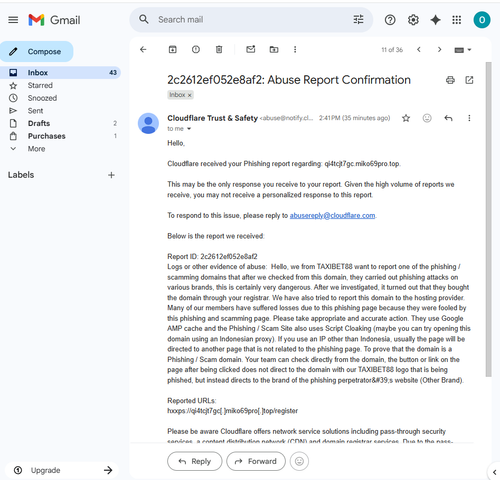Expand More in the left sidebar

coord(36,149)
